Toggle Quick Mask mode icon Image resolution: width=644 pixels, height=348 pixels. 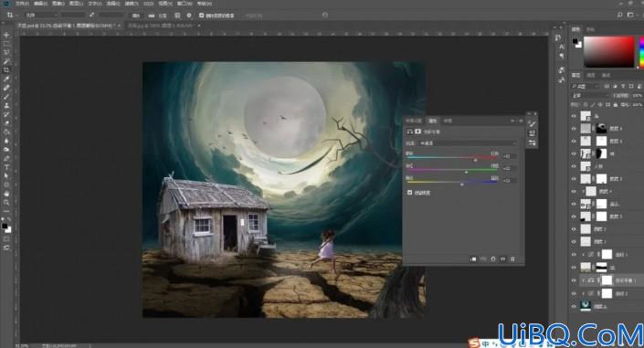[x=6, y=238]
